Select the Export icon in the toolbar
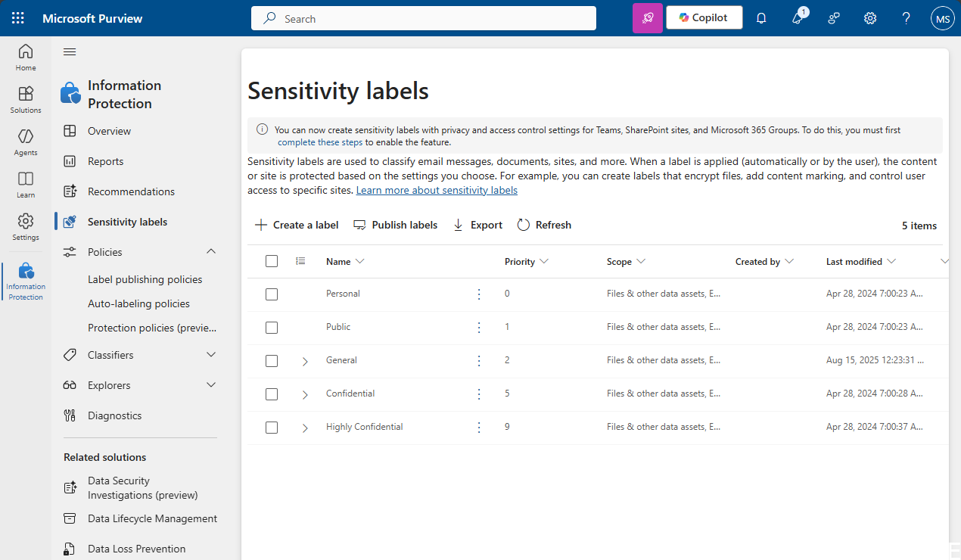 pyautogui.click(x=457, y=225)
